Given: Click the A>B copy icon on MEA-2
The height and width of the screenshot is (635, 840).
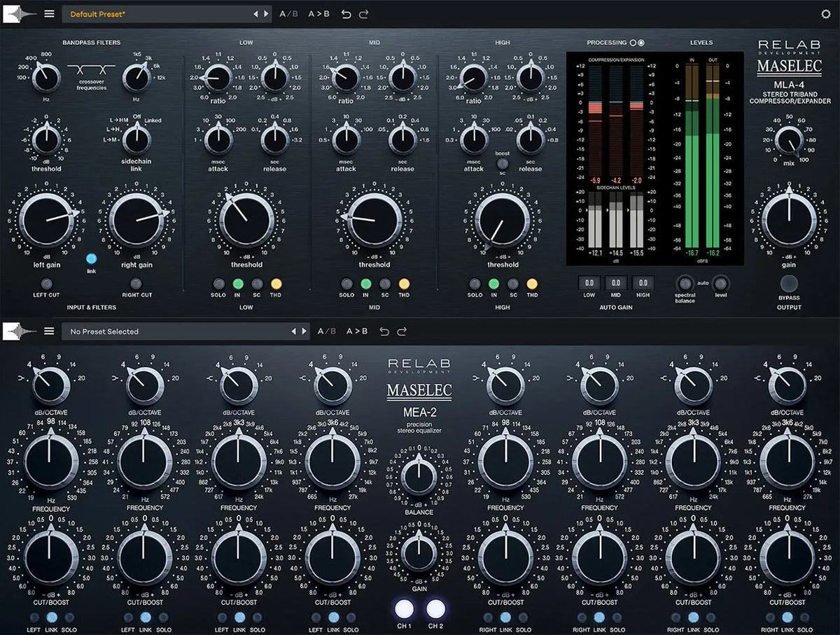Looking at the screenshot, I should pyautogui.click(x=356, y=331).
